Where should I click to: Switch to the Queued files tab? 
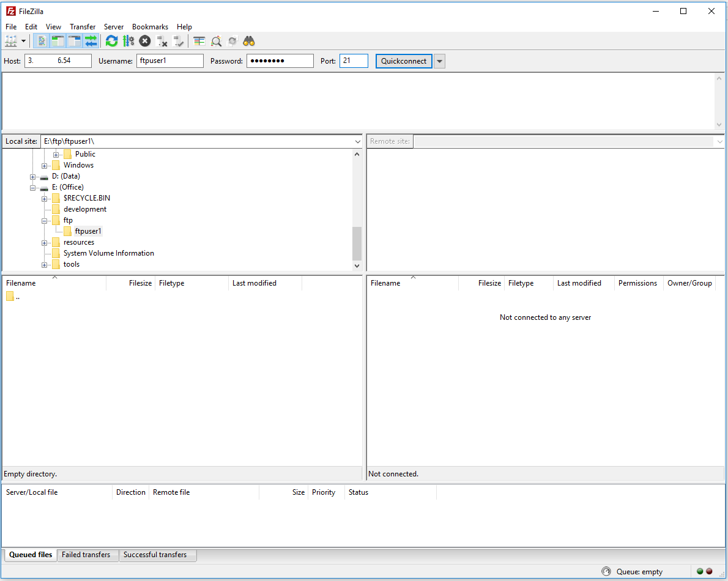(x=31, y=555)
